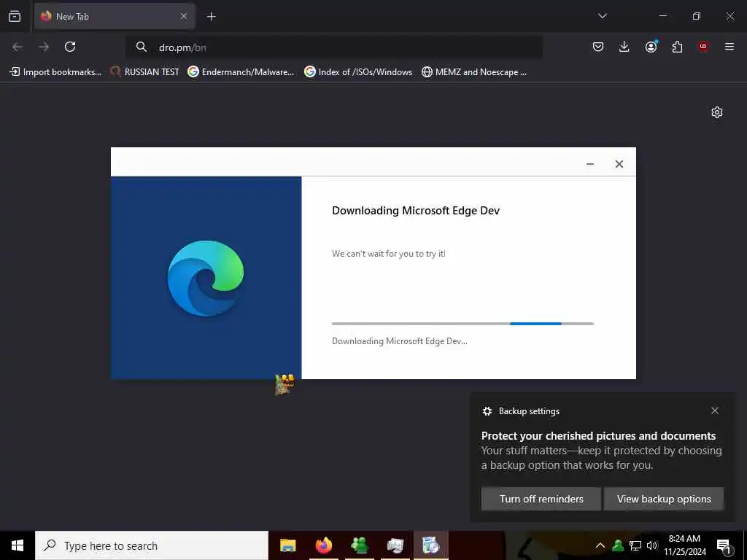Switch to Firefox in the taskbar
This screenshot has width=747, height=560.
[x=323, y=545]
